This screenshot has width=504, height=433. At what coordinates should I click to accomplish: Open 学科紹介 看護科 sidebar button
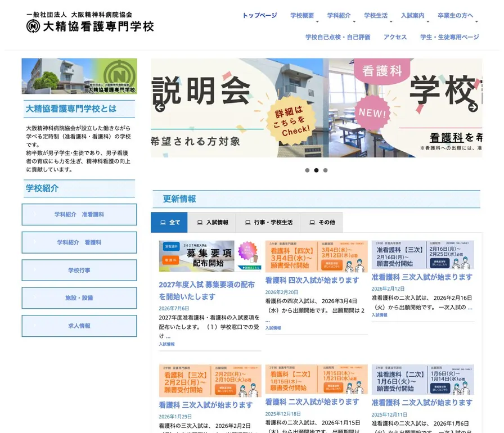[x=79, y=242]
